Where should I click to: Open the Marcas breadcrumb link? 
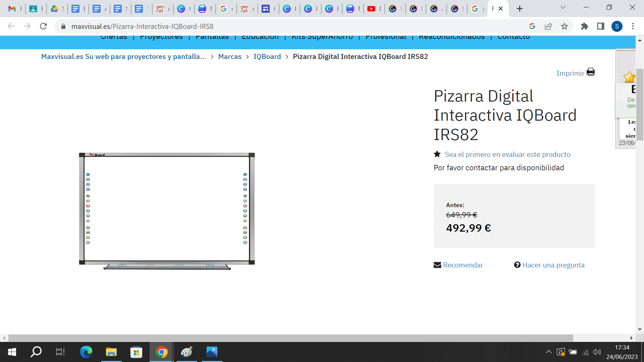[230, 56]
